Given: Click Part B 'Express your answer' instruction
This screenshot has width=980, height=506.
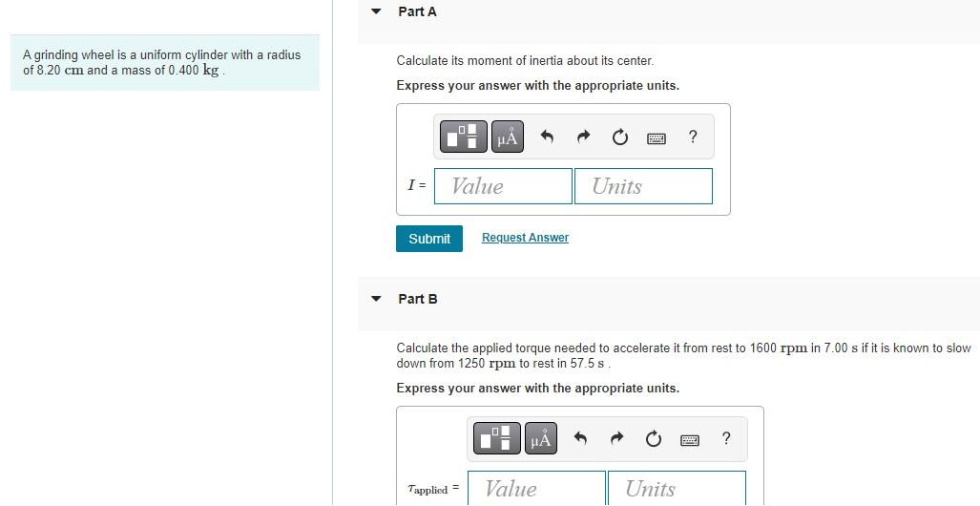Looking at the screenshot, I should pos(537,388).
